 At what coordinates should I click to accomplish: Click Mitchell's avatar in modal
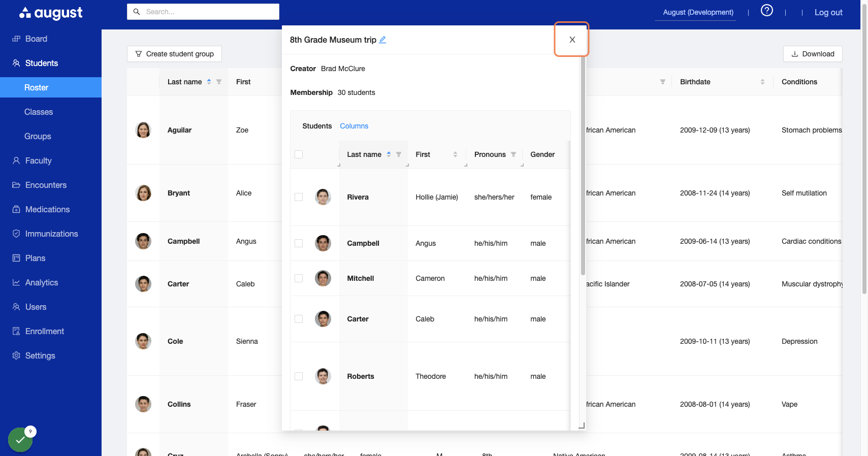[x=323, y=278]
